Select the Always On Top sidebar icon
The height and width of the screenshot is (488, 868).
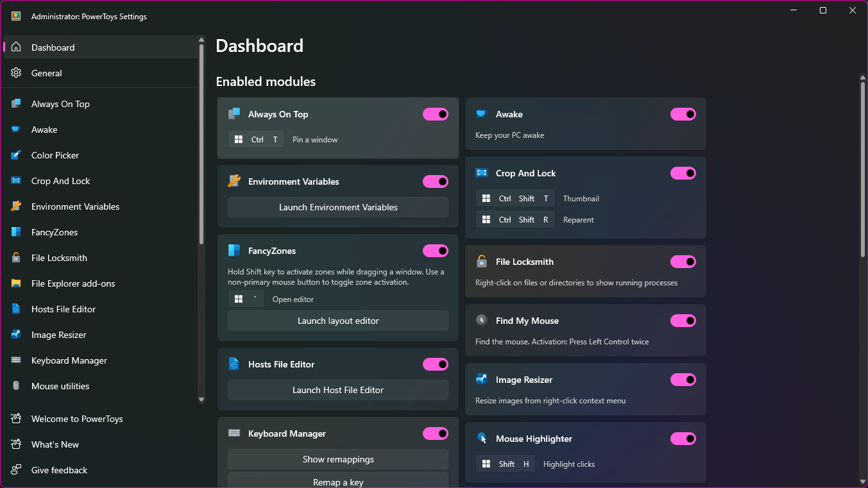[16, 104]
